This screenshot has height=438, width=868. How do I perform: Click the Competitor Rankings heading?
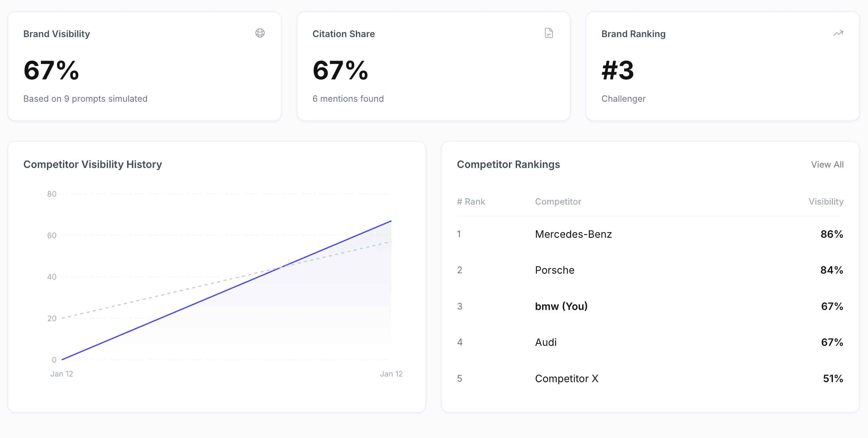pos(509,164)
